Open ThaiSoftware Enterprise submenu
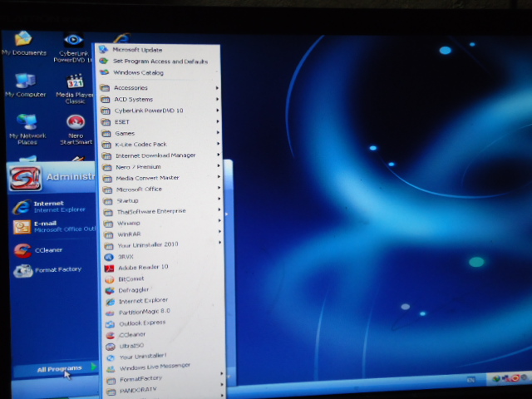 (x=163, y=211)
